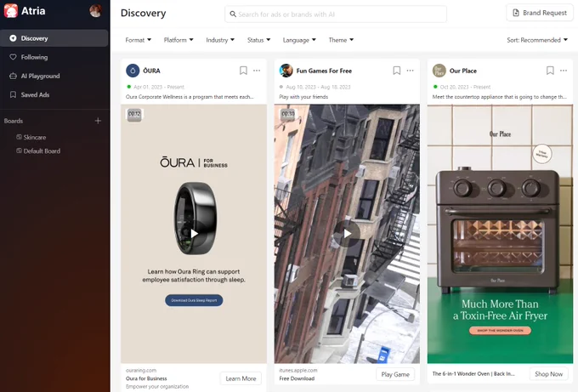
Task: Bookmark the Our Place ad
Action: pyautogui.click(x=550, y=71)
